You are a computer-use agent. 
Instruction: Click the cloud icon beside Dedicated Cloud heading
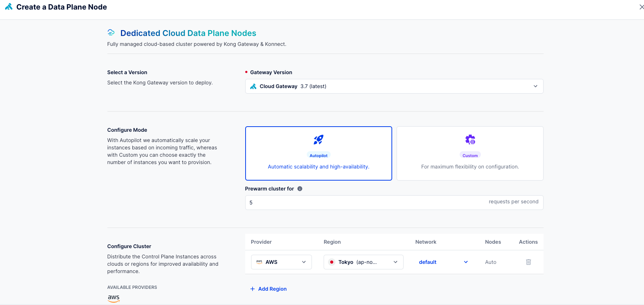111,33
